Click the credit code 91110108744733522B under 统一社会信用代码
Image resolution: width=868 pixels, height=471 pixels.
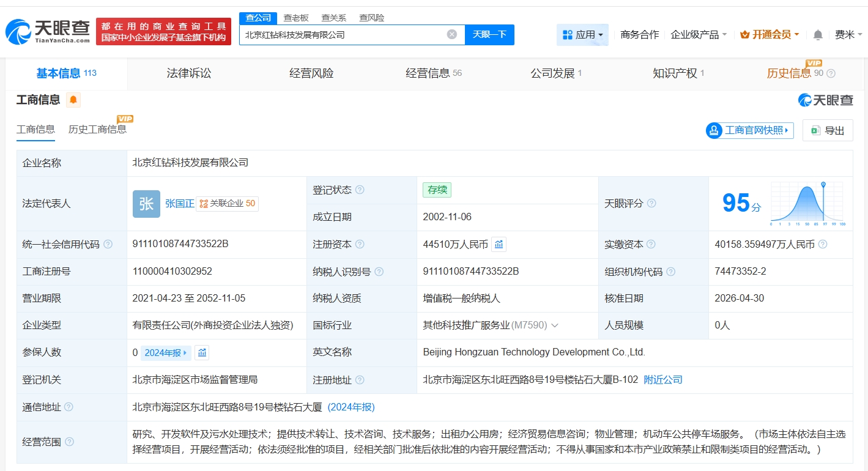[180, 244]
